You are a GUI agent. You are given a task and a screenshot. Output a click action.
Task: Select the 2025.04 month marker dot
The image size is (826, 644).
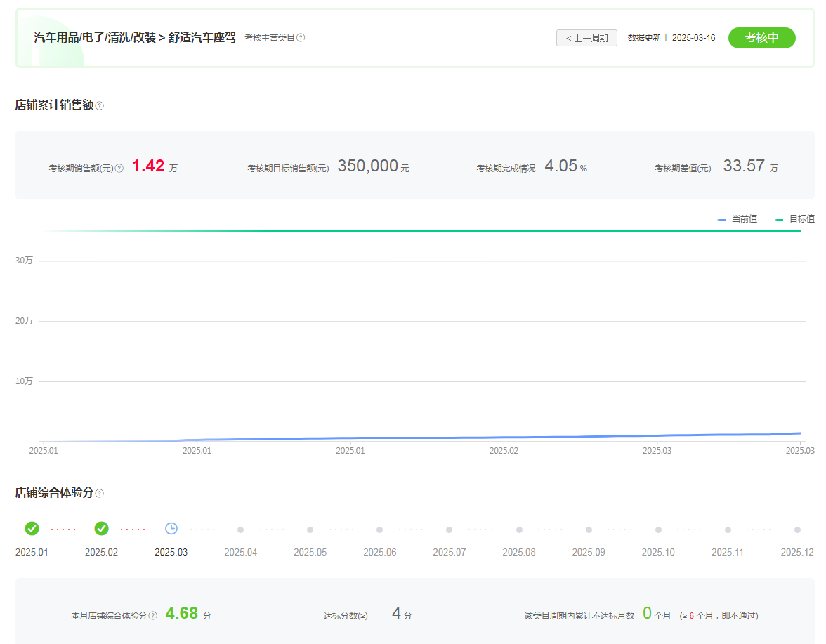pyautogui.click(x=240, y=530)
